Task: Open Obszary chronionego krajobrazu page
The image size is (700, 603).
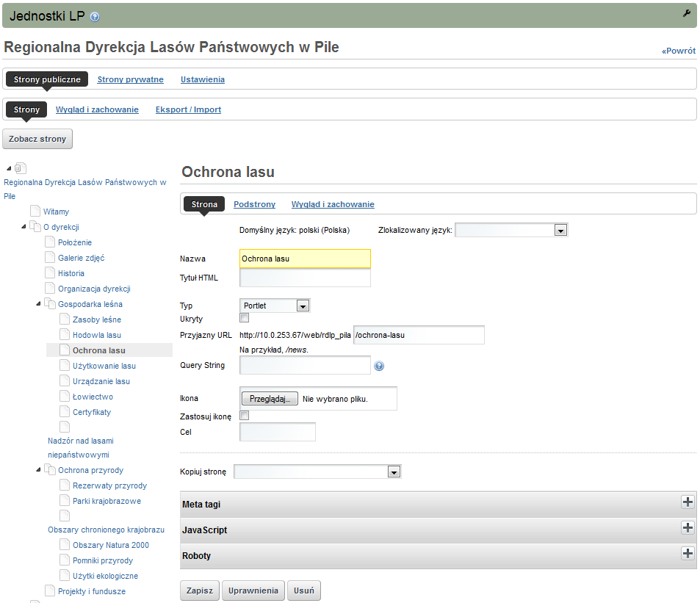Action: coord(107,530)
